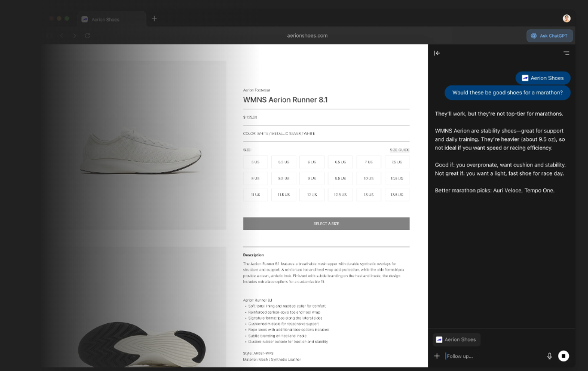Click the aerionshoes.com address bar

(x=307, y=36)
